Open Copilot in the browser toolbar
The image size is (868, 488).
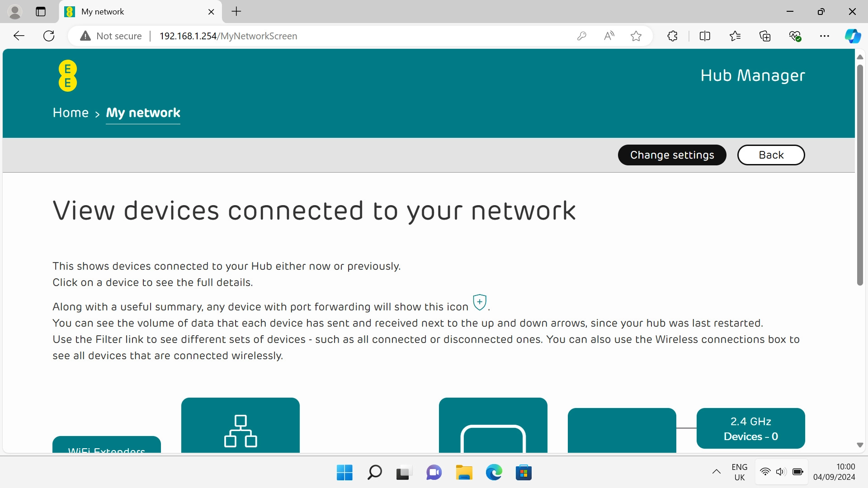pyautogui.click(x=853, y=36)
